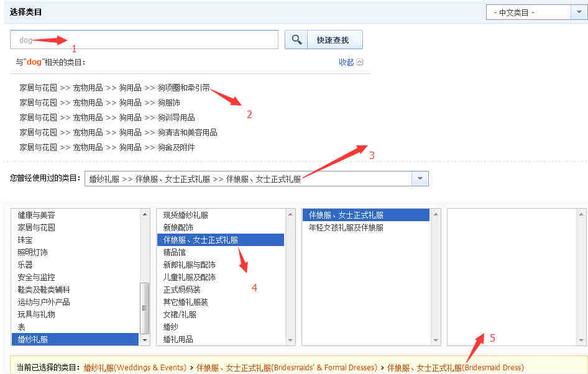Select 现货婚纱礼服 subcategory

click(x=221, y=215)
